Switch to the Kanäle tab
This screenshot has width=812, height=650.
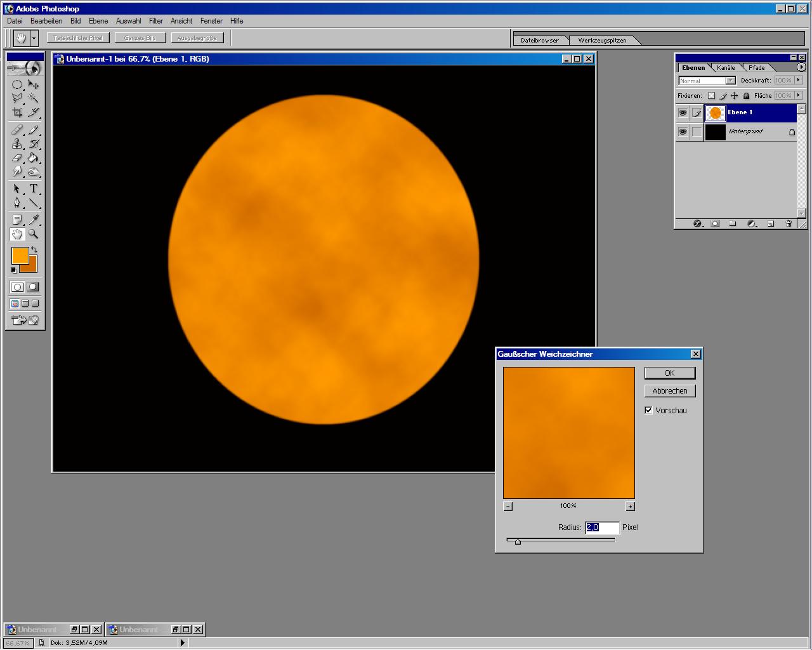(x=726, y=67)
